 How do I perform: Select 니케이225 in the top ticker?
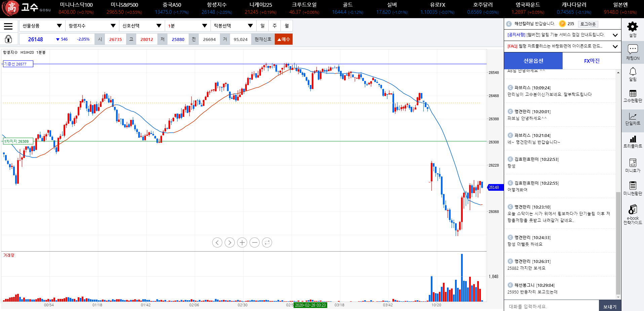(261, 8)
